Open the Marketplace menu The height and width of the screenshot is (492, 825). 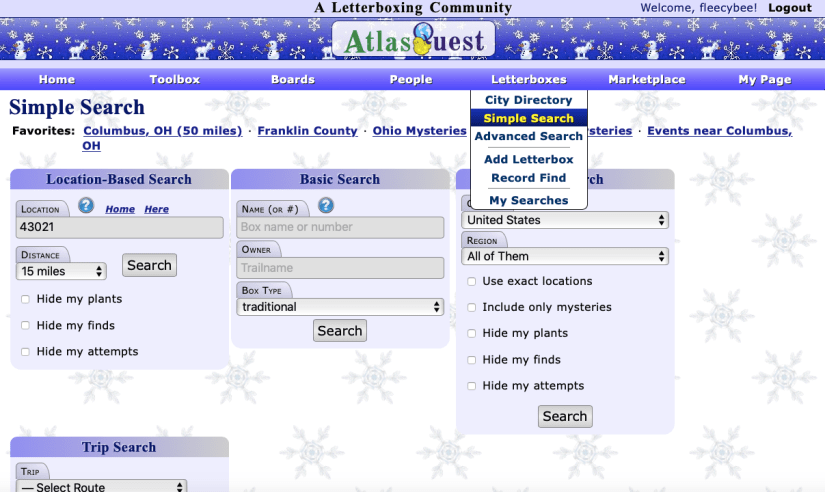click(x=647, y=79)
